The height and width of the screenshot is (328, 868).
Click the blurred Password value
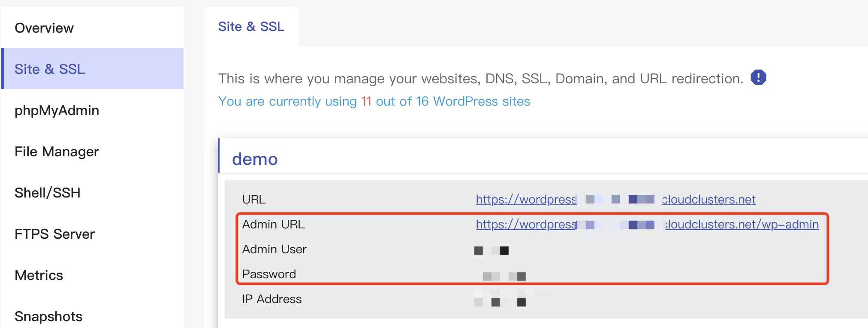[504, 276]
